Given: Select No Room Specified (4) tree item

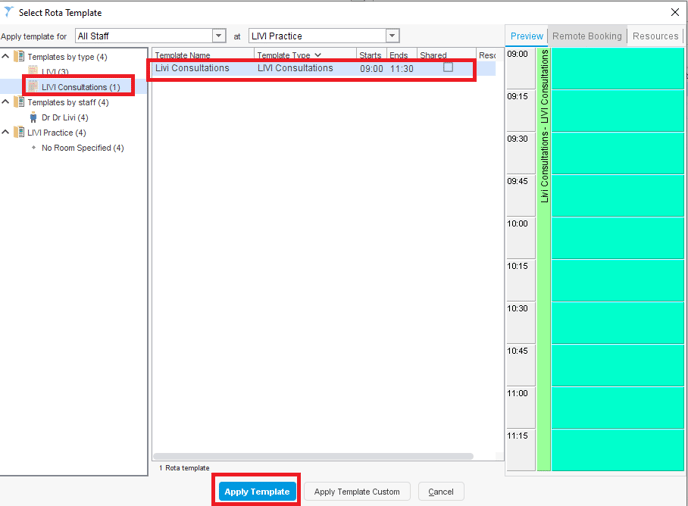Looking at the screenshot, I should pos(82,148).
